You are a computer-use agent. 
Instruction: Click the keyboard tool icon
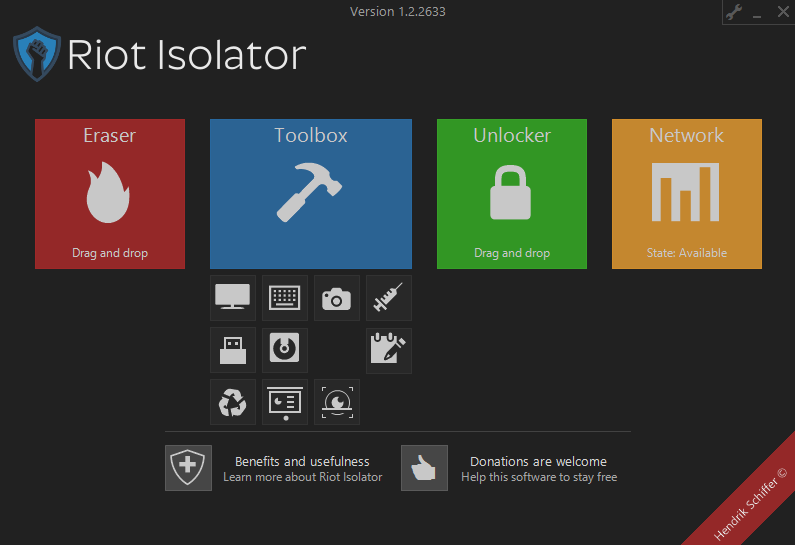coord(285,298)
